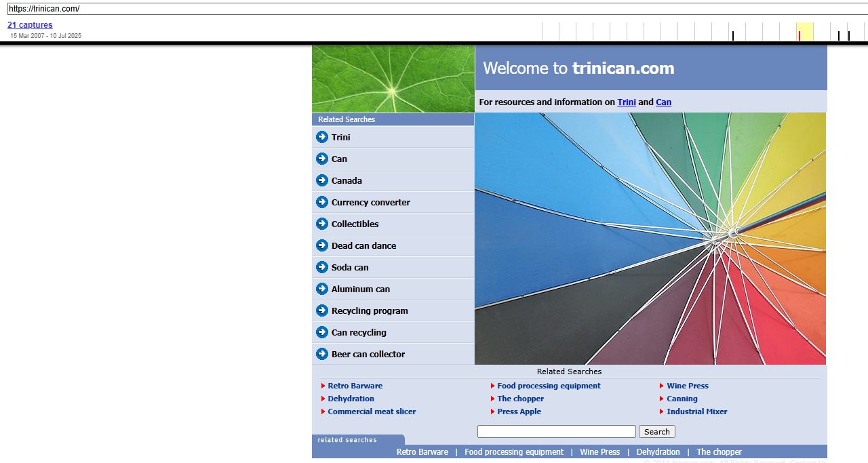Click the arrow icon next to Collectibles

coord(321,224)
